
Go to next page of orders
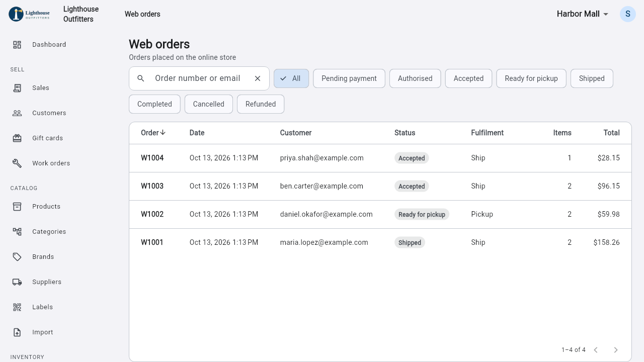point(616,350)
